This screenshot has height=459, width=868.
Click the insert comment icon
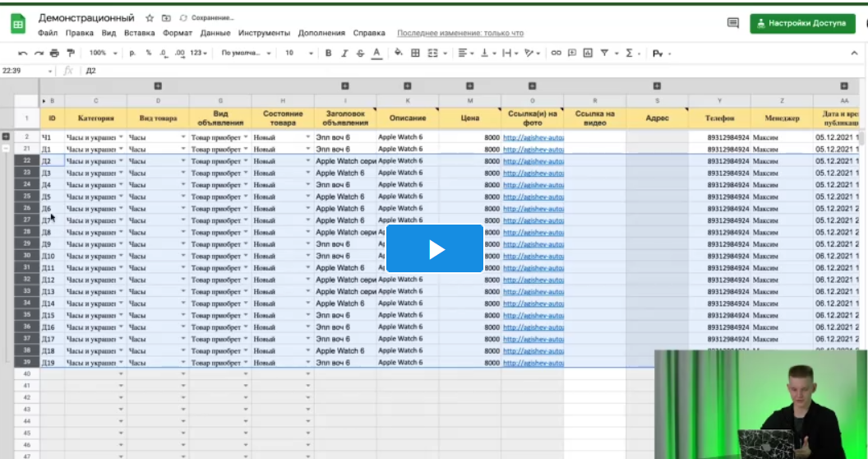(x=572, y=53)
